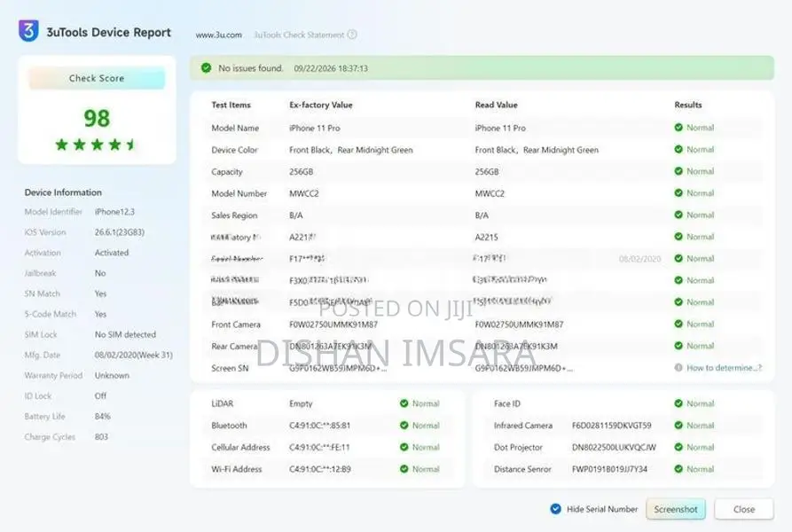792x532 pixels.
Task: Open the www.3u.com link
Action: point(219,35)
